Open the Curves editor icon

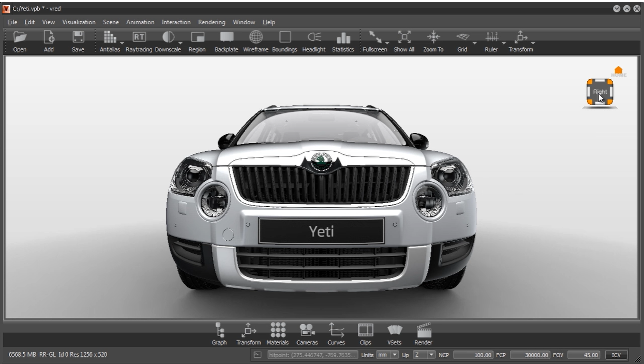coord(336,330)
